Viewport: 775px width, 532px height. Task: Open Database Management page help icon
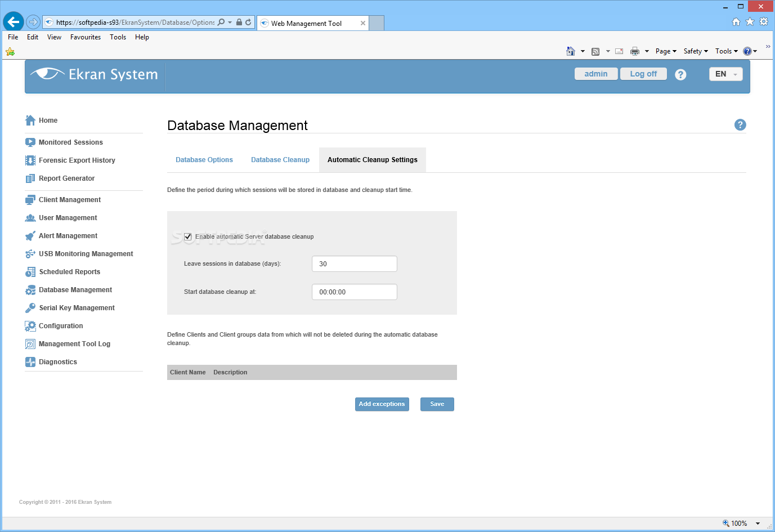pos(740,125)
